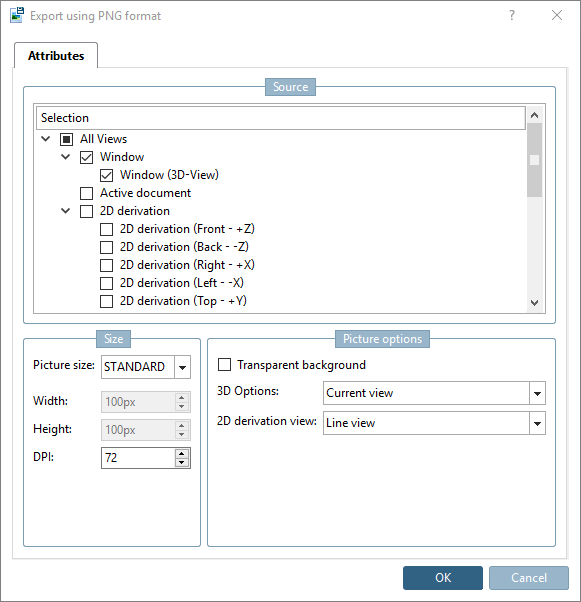581x602 pixels.
Task: Select the Active document tree label
Action: [x=146, y=193]
